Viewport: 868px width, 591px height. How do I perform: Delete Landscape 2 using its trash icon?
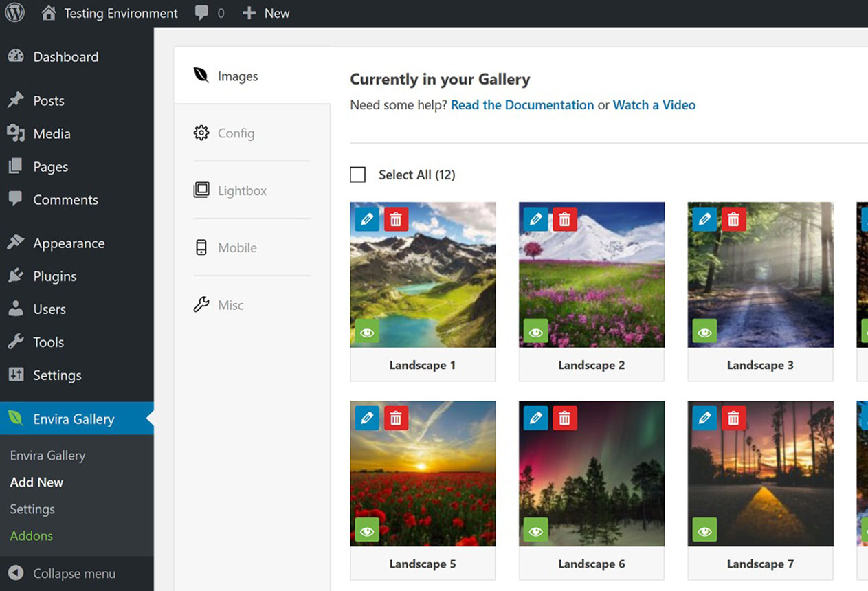[x=564, y=219]
